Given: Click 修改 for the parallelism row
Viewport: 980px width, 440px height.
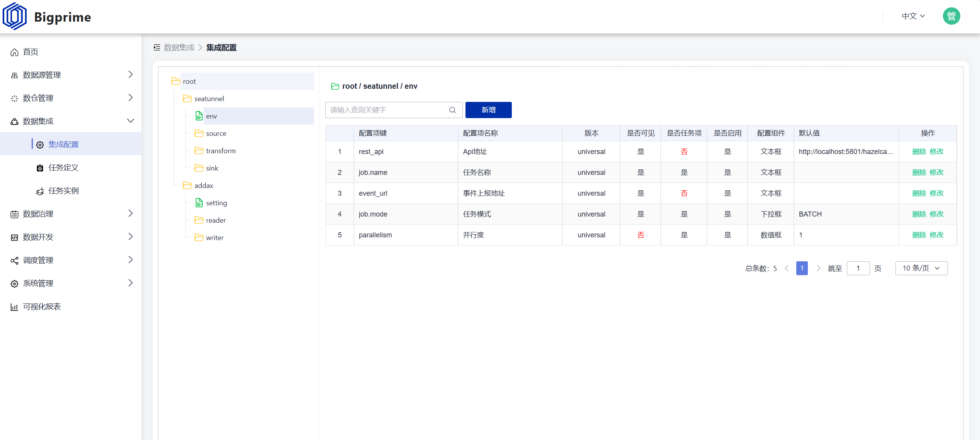Looking at the screenshot, I should pos(936,235).
